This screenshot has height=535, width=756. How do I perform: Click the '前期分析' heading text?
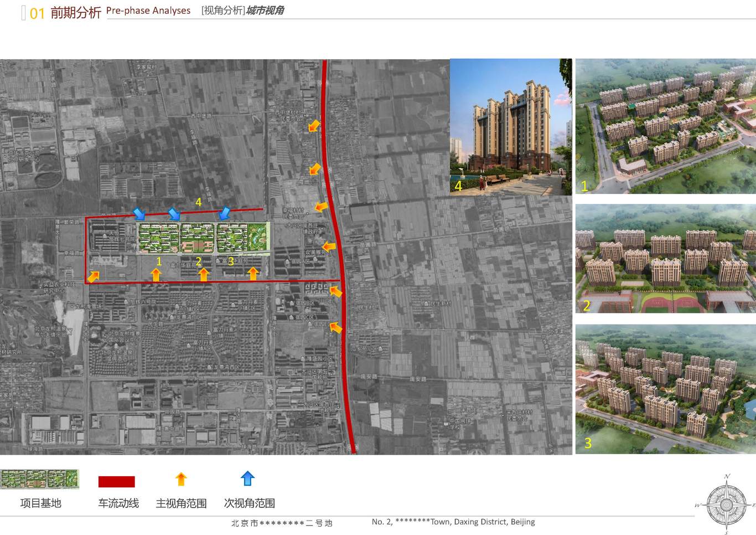[x=76, y=13]
